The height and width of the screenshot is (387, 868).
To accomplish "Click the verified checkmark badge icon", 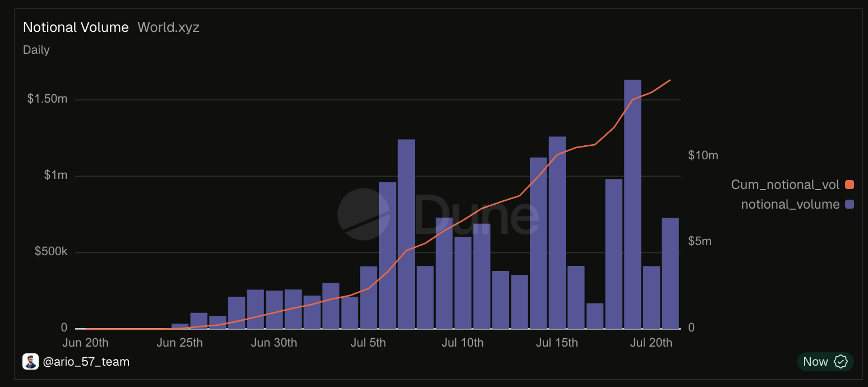I will point(841,362).
